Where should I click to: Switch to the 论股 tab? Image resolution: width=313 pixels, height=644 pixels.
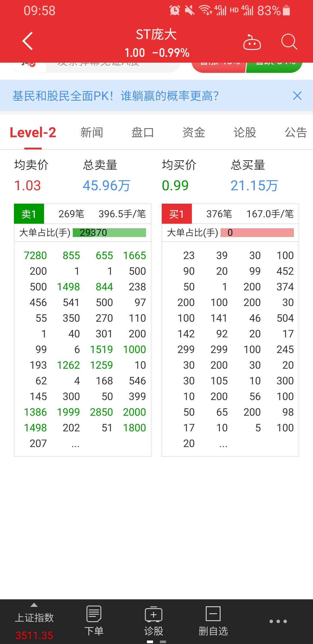click(x=245, y=133)
